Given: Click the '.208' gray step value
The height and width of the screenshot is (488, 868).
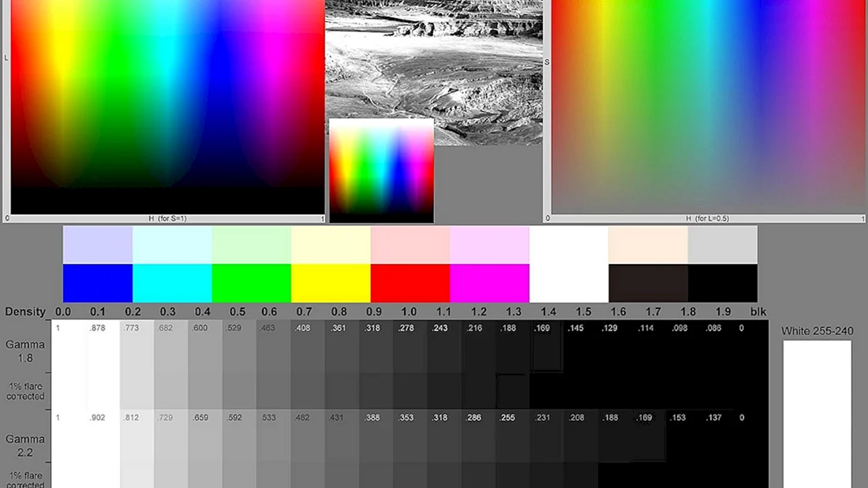Looking at the screenshot, I should pos(576,418).
